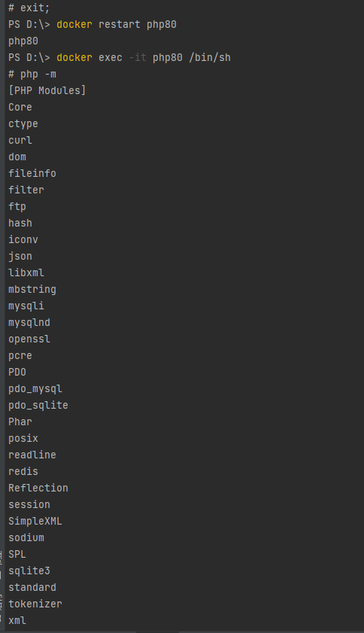This screenshot has width=364, height=633.
Task: Click the 'mbstring' module line
Action: tap(32, 290)
